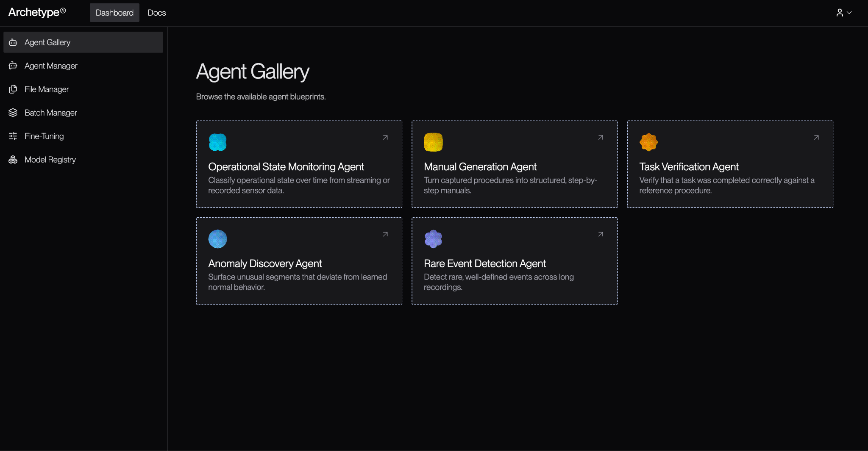
Task: Open arrow on Task Verification Agent card
Action: pos(816,138)
